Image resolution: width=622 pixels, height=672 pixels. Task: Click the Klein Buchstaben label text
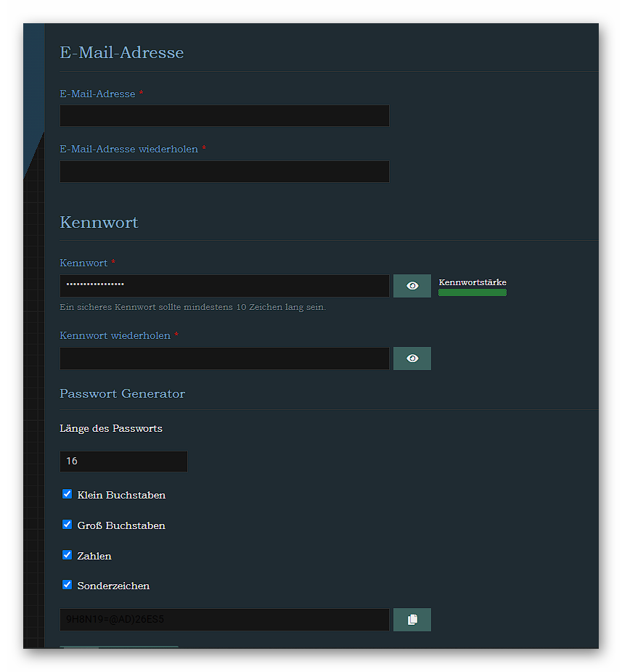point(121,495)
